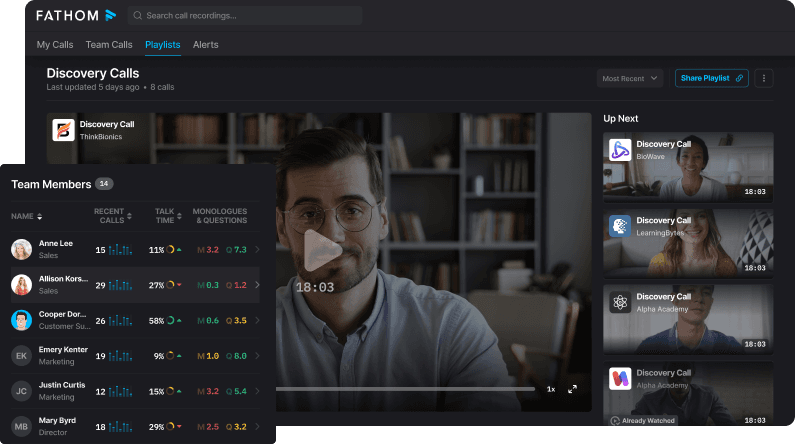Open the BioWave Discovery Call thumbnail

coord(688,167)
